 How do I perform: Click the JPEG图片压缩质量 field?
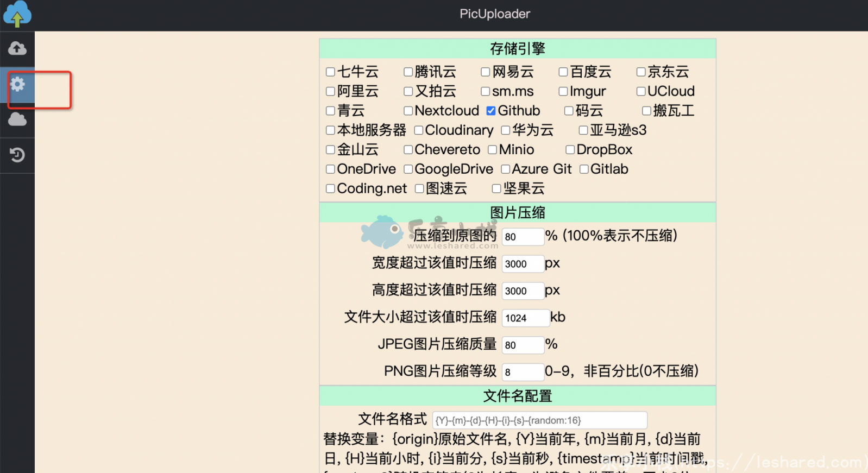point(523,345)
